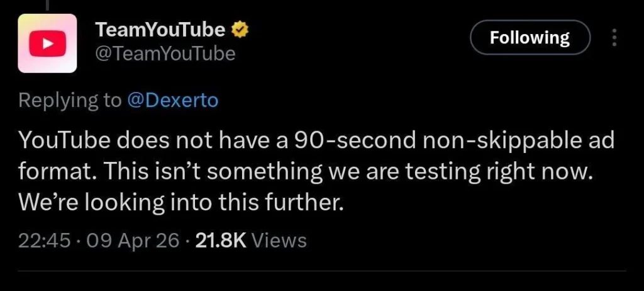Click the TeamYouTube display name
The image size is (644, 291).
[x=160, y=29]
